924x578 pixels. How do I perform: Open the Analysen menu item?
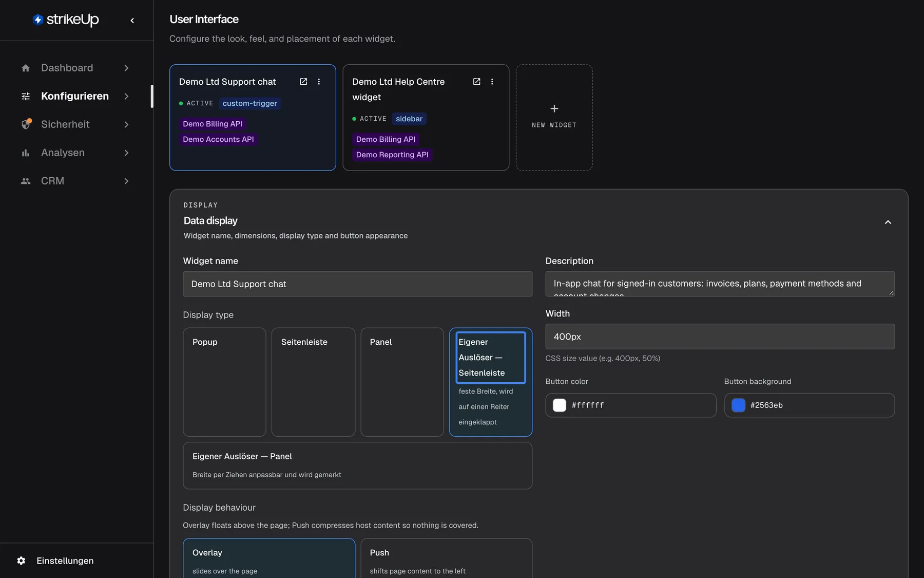[x=75, y=153]
